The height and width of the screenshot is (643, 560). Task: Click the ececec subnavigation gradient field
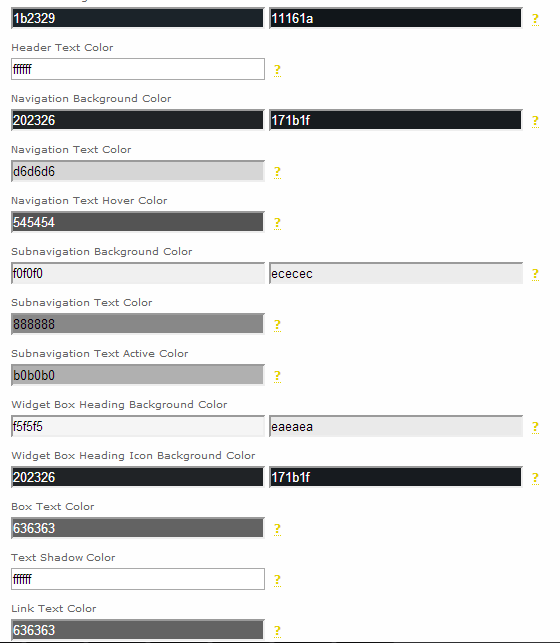pos(396,273)
